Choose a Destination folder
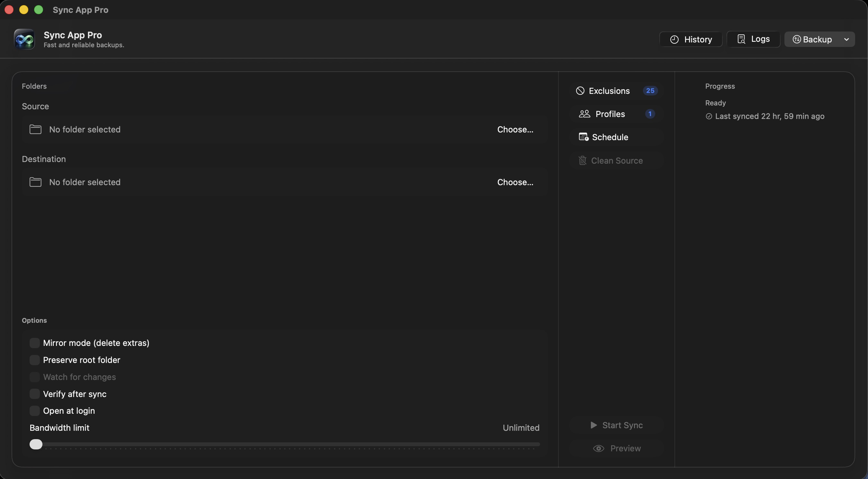Image resolution: width=868 pixels, height=479 pixels. pos(515,182)
